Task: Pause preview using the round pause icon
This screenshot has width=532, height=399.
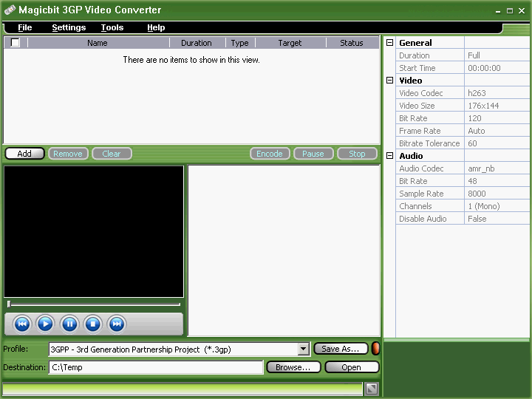Action: tap(69, 324)
